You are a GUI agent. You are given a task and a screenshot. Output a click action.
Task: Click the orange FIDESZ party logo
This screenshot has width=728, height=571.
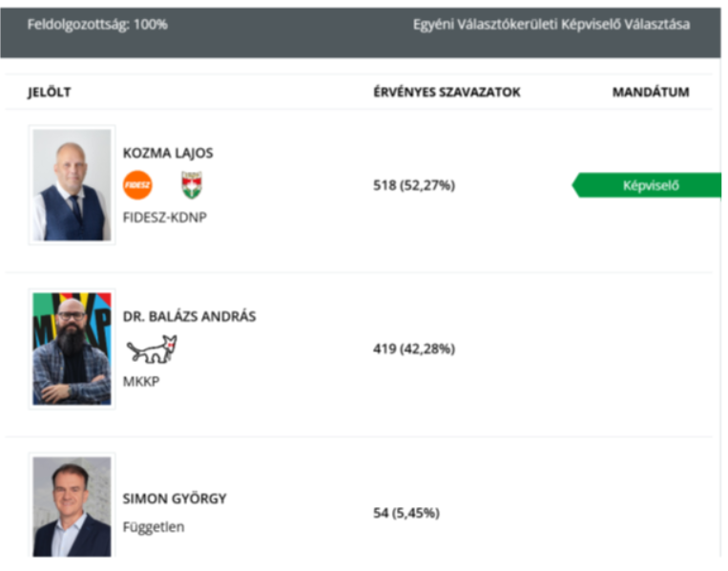click(137, 185)
